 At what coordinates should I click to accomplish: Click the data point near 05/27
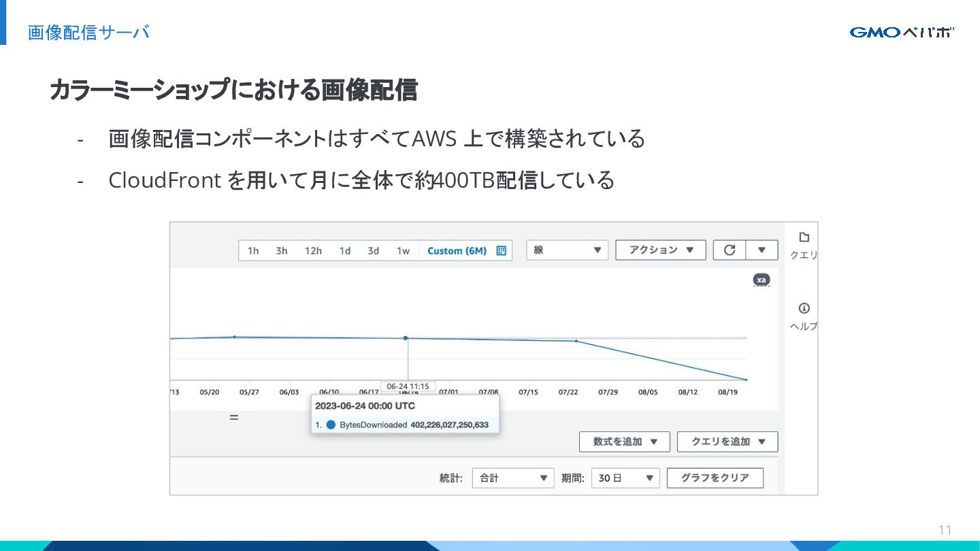[x=235, y=337]
